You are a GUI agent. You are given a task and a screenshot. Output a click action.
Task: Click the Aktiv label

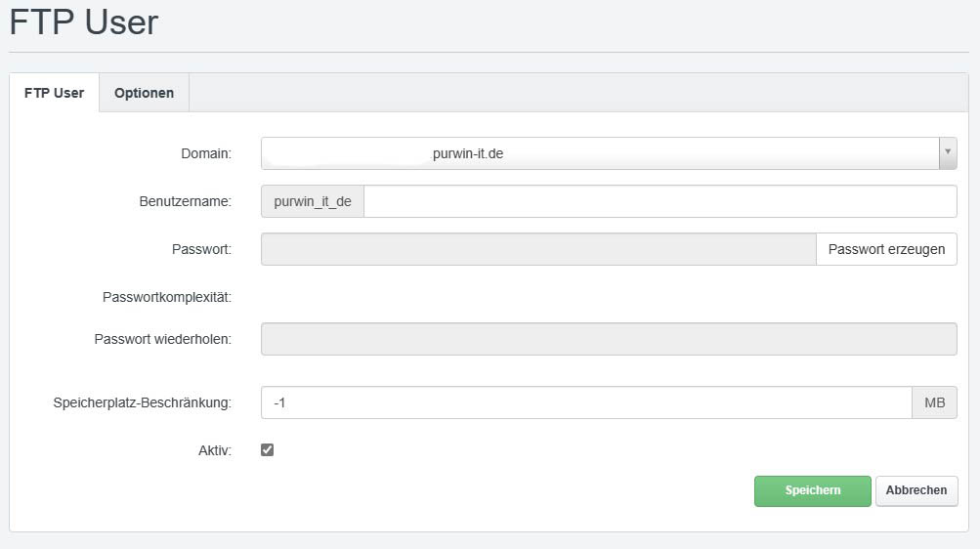tap(215, 450)
